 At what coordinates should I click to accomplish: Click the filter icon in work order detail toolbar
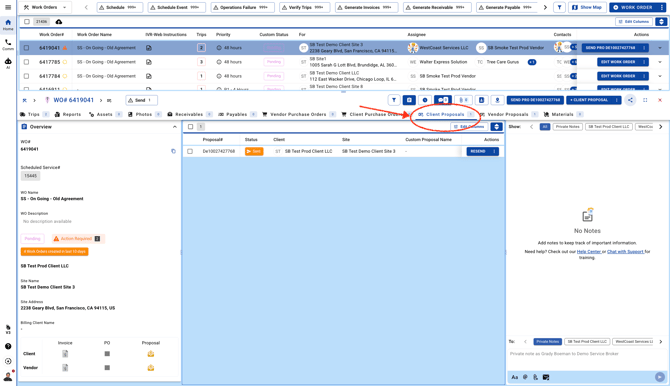394,100
